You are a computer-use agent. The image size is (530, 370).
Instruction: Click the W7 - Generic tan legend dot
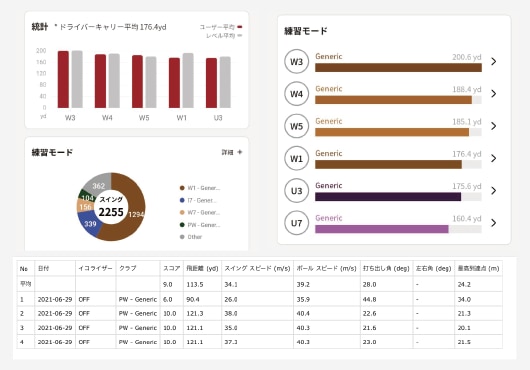pos(182,213)
